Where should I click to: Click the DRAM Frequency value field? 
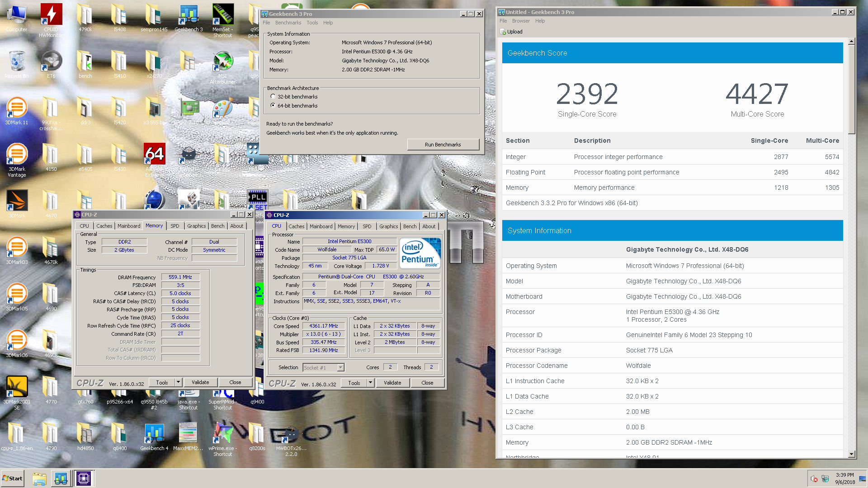tap(180, 277)
